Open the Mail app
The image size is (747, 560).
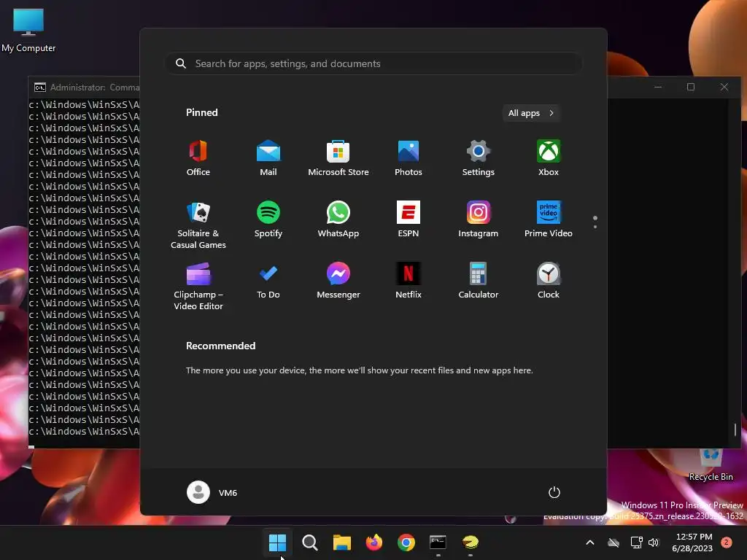click(268, 158)
